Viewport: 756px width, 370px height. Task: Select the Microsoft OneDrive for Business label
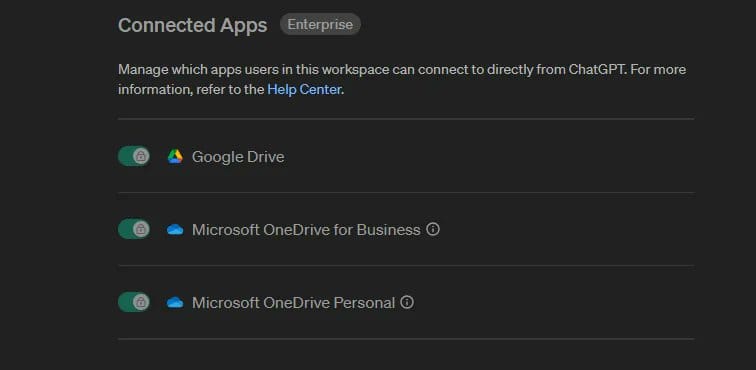pyautogui.click(x=306, y=230)
